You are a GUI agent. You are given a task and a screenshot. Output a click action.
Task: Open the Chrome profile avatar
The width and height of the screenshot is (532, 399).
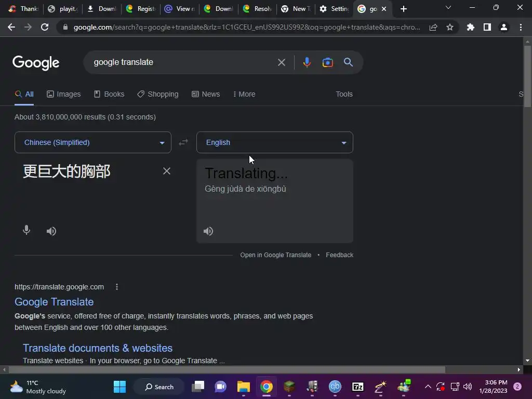pyautogui.click(x=504, y=27)
